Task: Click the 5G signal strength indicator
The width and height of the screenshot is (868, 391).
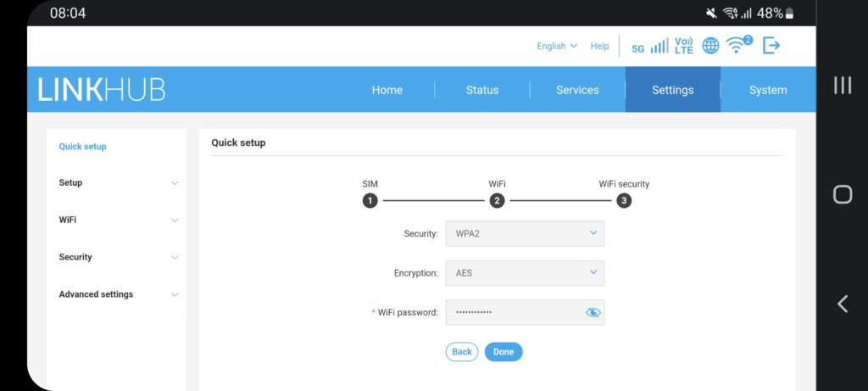Action: click(x=649, y=47)
